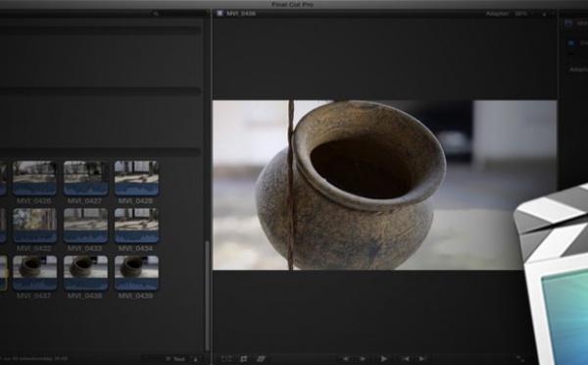The image size is (588, 365).
Task: Select the MVI_0438 clip thumbnail
Action: point(85,273)
